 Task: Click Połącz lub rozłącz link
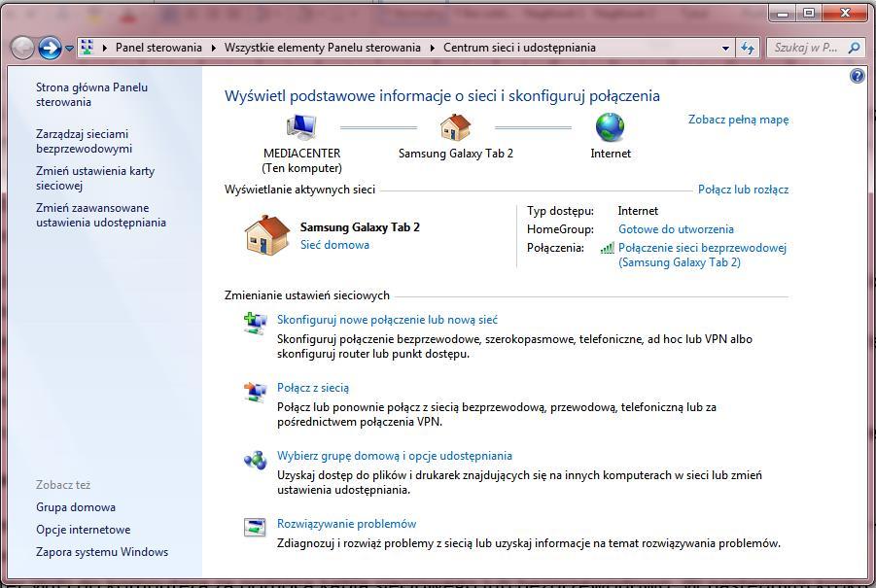pyautogui.click(x=744, y=190)
